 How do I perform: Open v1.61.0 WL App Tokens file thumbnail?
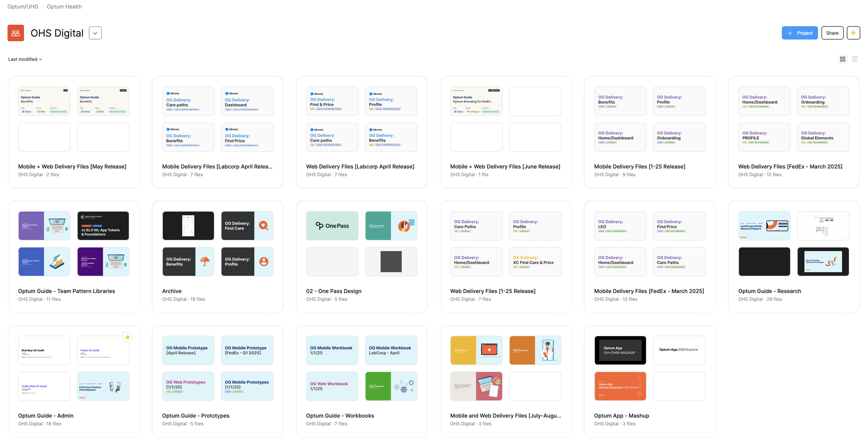pyautogui.click(x=103, y=226)
